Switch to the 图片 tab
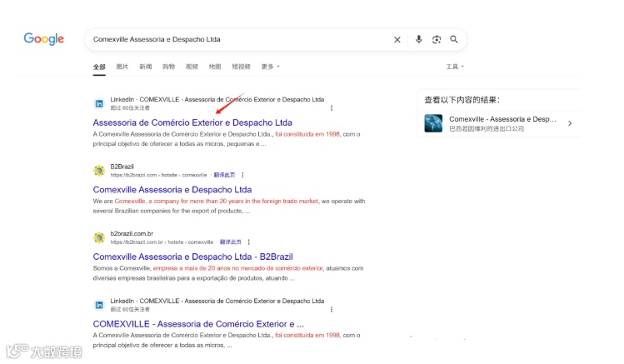Screen dimensions: 624x364 pos(122,67)
